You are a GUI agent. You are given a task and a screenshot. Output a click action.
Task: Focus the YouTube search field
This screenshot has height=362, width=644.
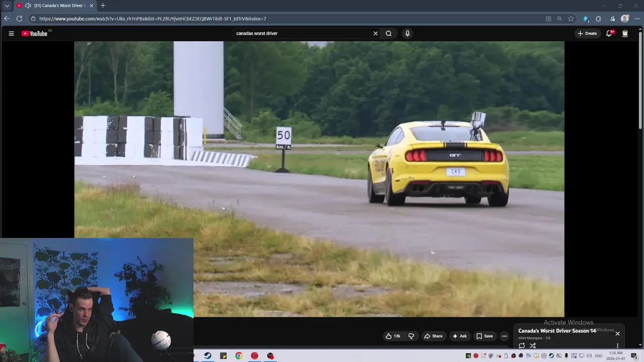click(302, 34)
